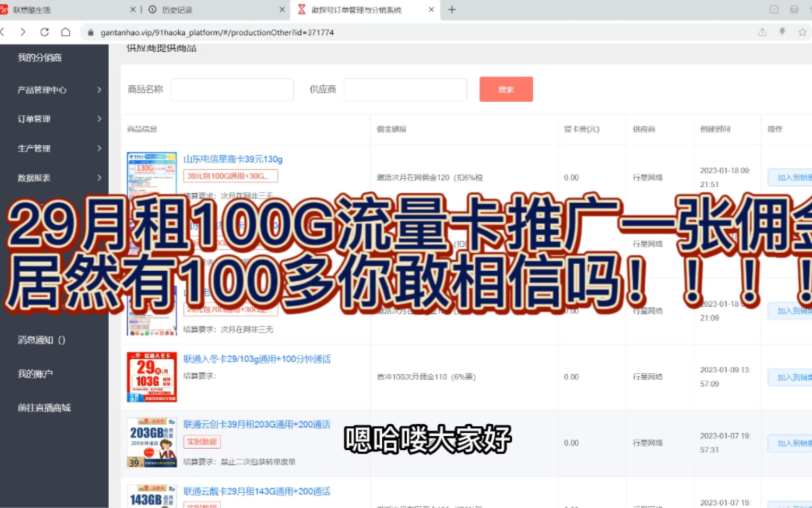
Task: Click the 商品名称 input field
Action: coord(232,89)
